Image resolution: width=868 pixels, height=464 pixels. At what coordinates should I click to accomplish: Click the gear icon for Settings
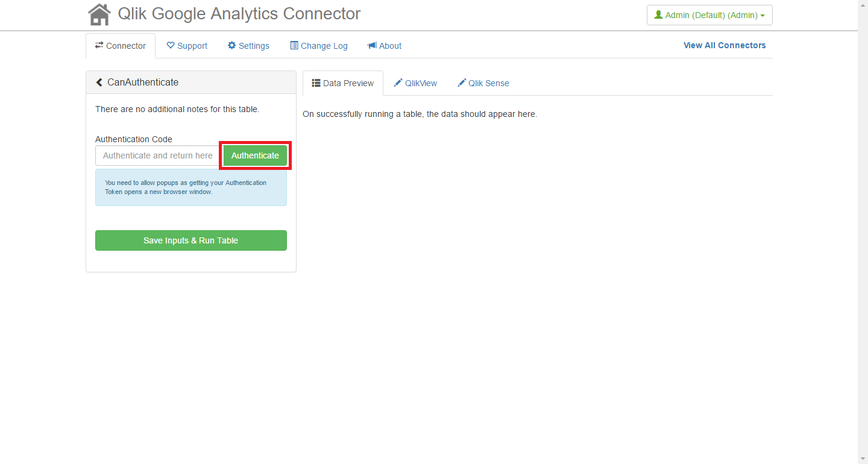tap(231, 46)
